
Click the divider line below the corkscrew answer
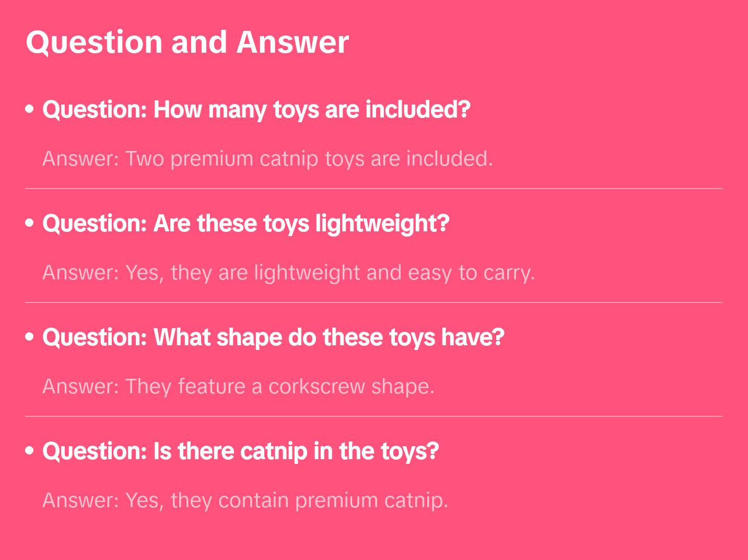[373, 416]
